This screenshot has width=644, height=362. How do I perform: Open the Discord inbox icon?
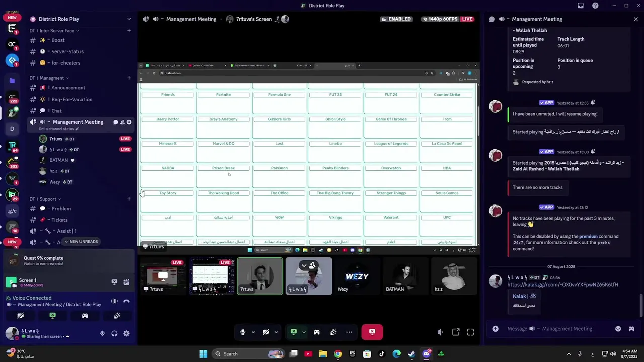point(581,6)
